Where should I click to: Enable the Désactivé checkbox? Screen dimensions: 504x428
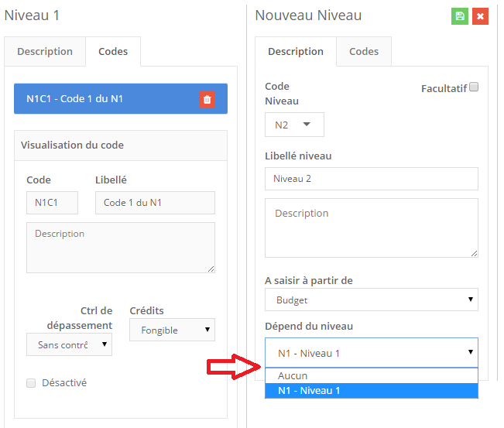pyautogui.click(x=31, y=382)
